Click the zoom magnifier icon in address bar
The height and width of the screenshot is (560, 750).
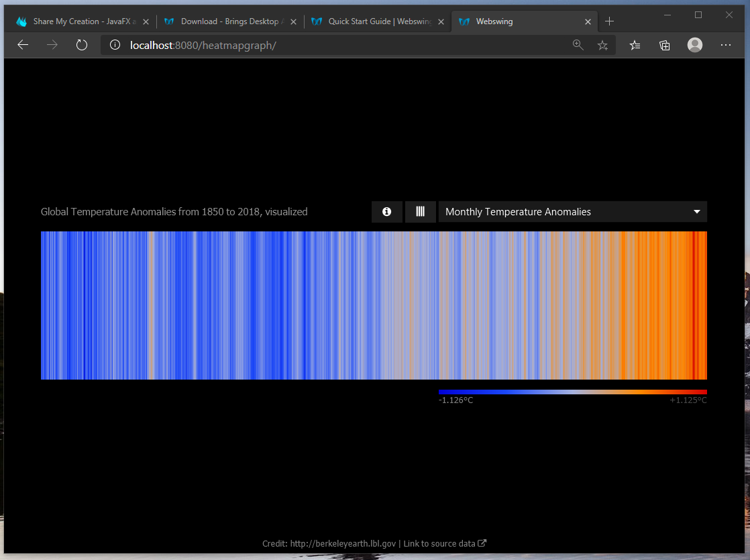(578, 45)
